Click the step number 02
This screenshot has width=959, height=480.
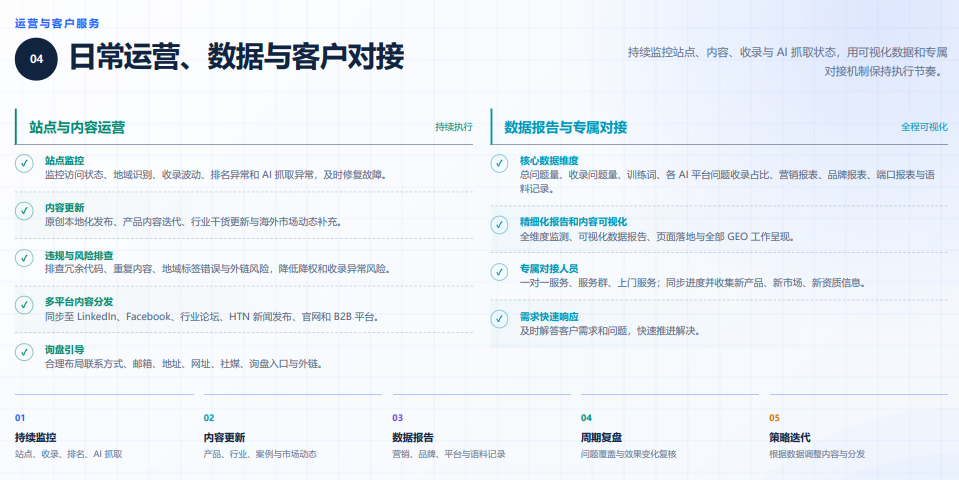coord(209,418)
